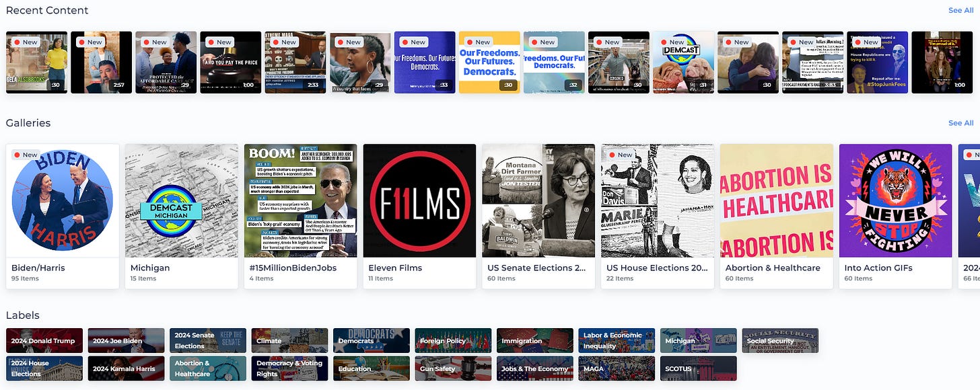Click the '11 Items' count text
Viewport: 980px width, 390px height.
tap(380, 278)
